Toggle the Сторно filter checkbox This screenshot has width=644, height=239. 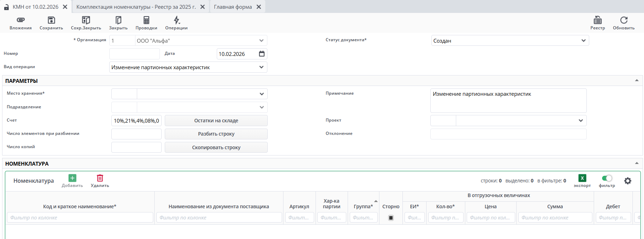391,218
